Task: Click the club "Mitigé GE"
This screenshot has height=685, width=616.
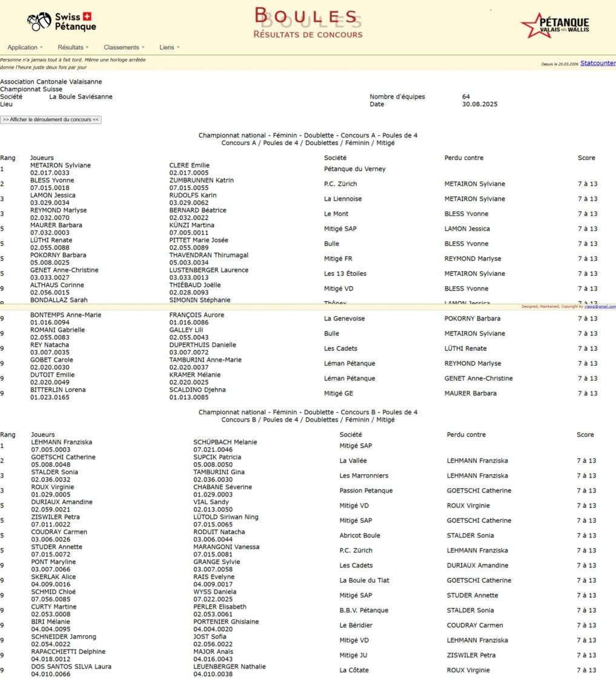Action: (339, 393)
